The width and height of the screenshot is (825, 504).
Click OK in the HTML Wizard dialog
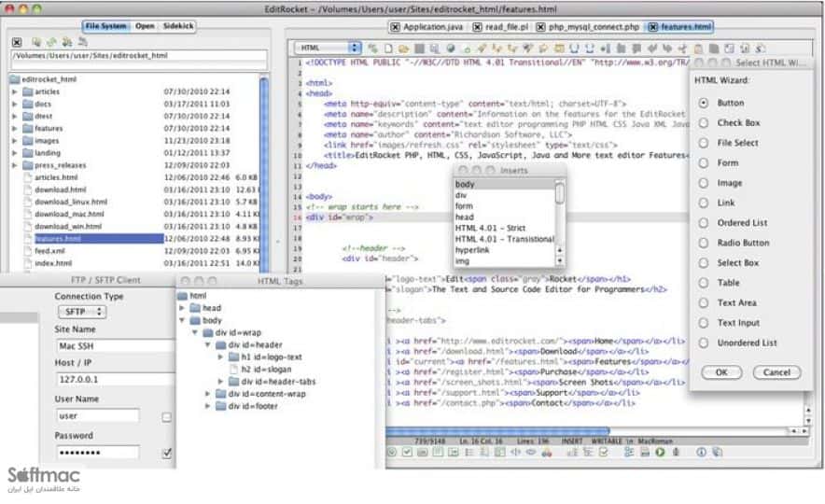click(721, 372)
